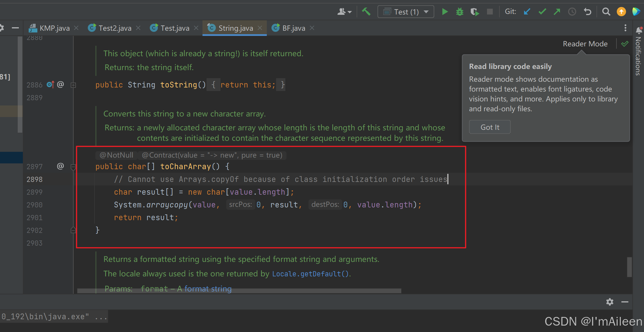Image resolution: width=644 pixels, height=332 pixels.
Task: Expand the folded toString method
Action: click(73, 85)
